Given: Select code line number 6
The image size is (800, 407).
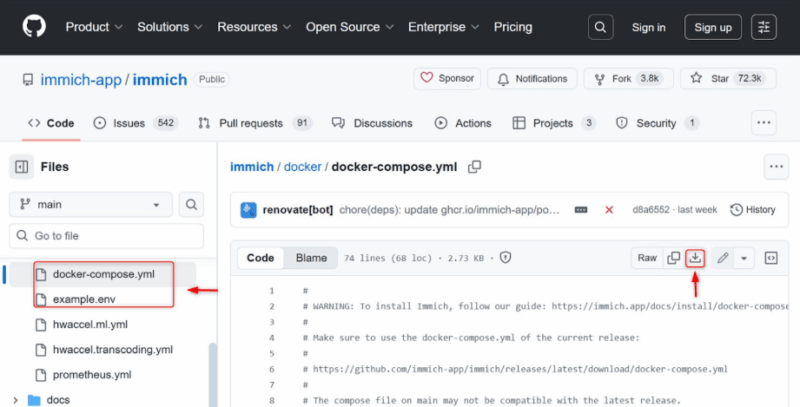Looking at the screenshot, I should [272, 369].
